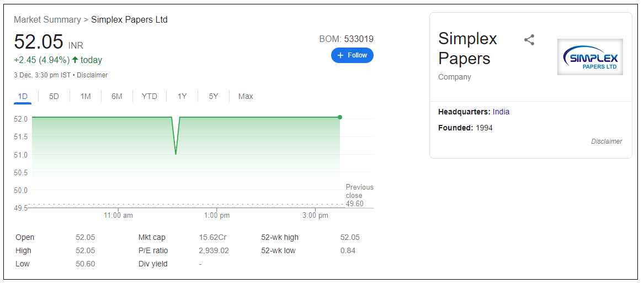Click the green endpoint dot on chart
Screen dimensions: 644x283
340,117
